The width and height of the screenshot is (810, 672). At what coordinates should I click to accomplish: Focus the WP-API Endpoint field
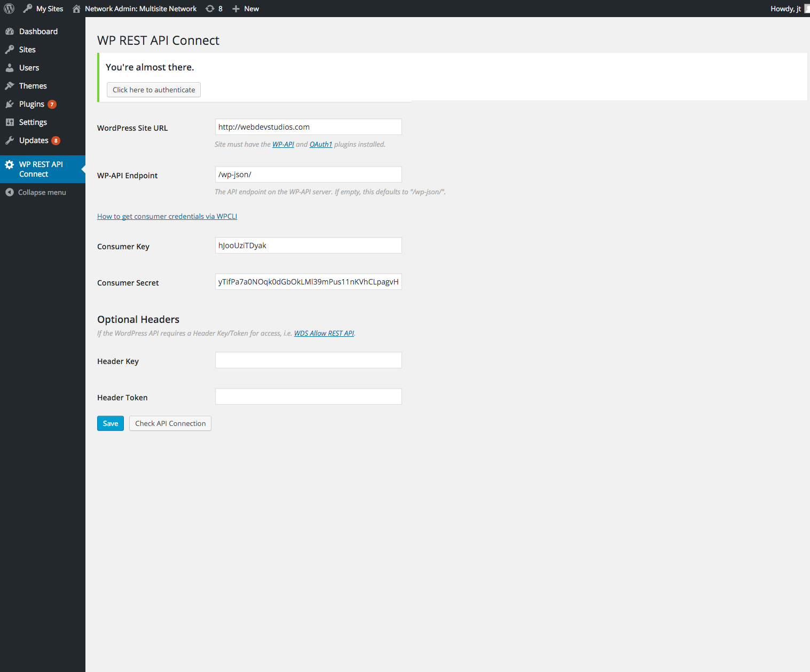[x=309, y=175]
